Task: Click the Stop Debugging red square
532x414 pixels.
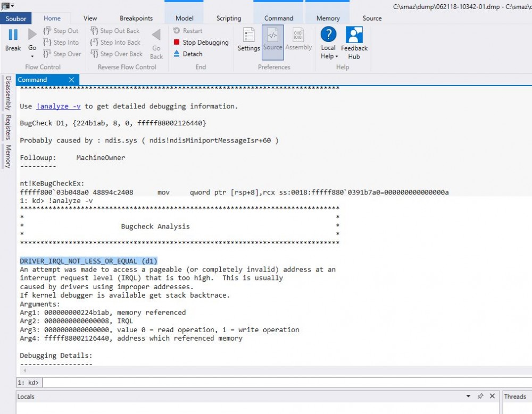Action: click(x=177, y=43)
